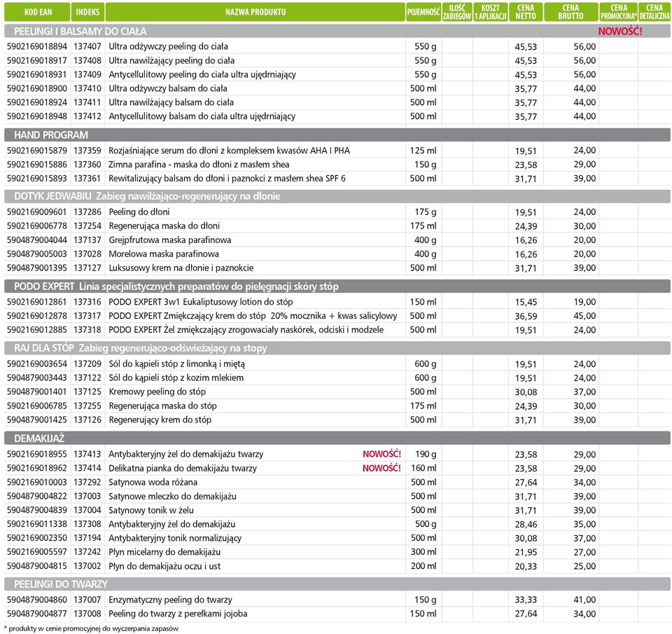Click product Peeling do dłoni
The height and width of the screenshot is (634, 672).
click(x=139, y=212)
